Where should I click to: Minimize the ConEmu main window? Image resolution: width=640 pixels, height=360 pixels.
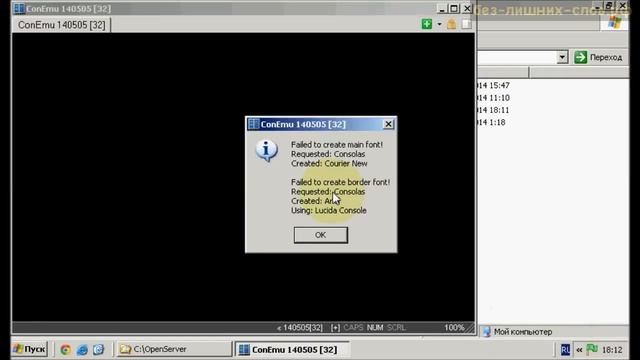[442, 9]
